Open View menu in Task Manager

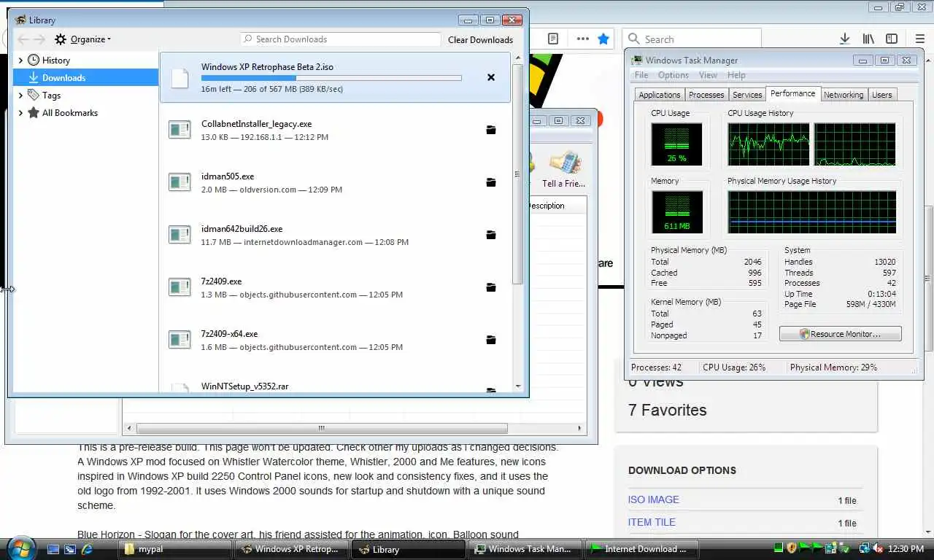point(708,75)
